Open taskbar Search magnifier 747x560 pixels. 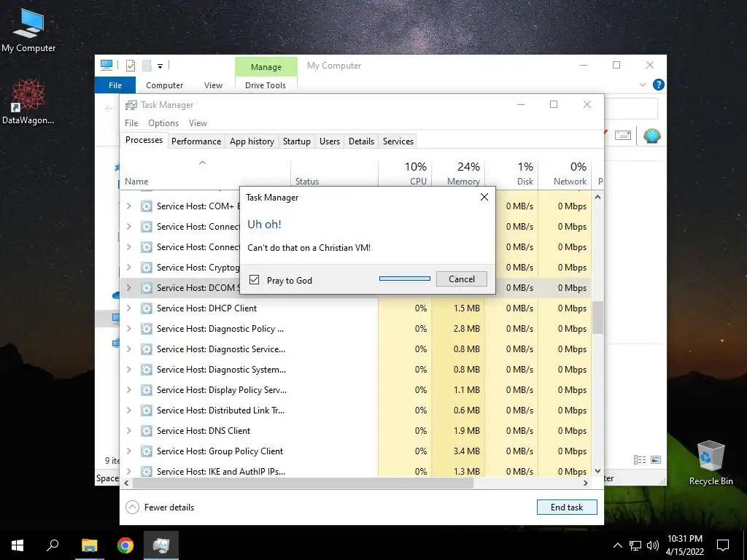[53, 545]
